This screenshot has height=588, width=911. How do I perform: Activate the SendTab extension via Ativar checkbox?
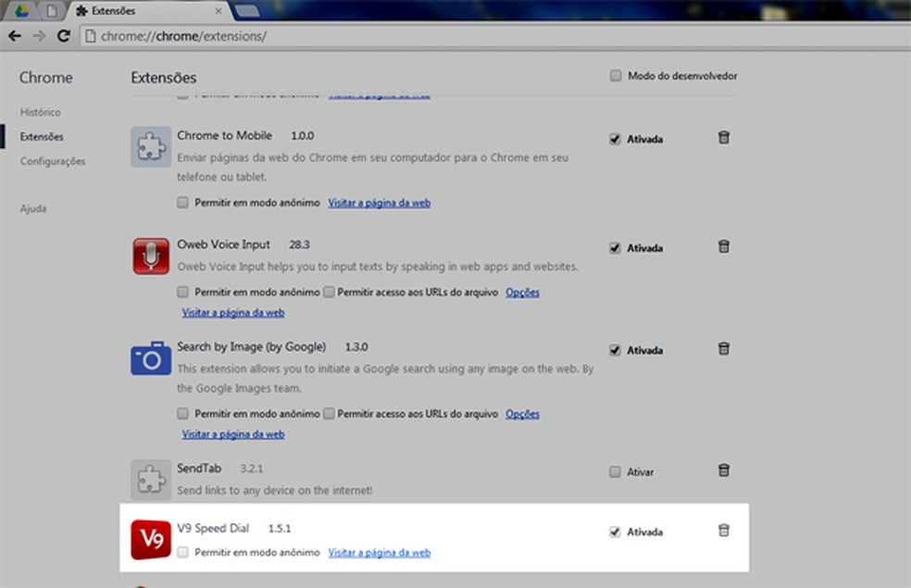615,471
